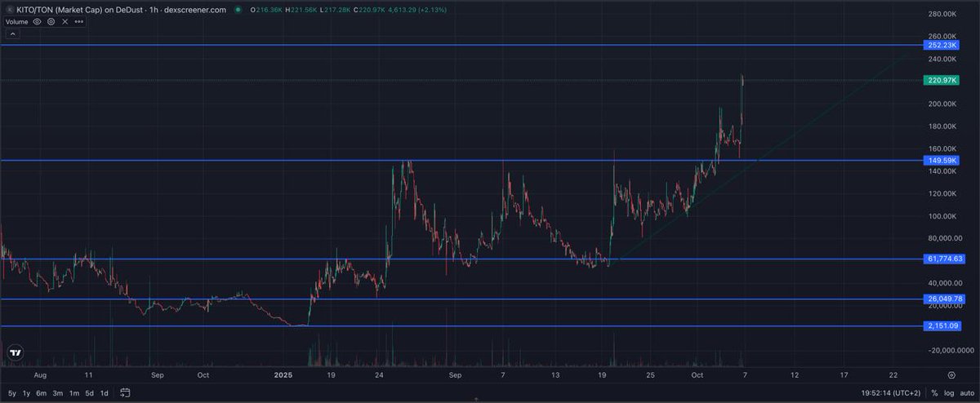
Task: Select the 1d time range
Action: (105, 393)
